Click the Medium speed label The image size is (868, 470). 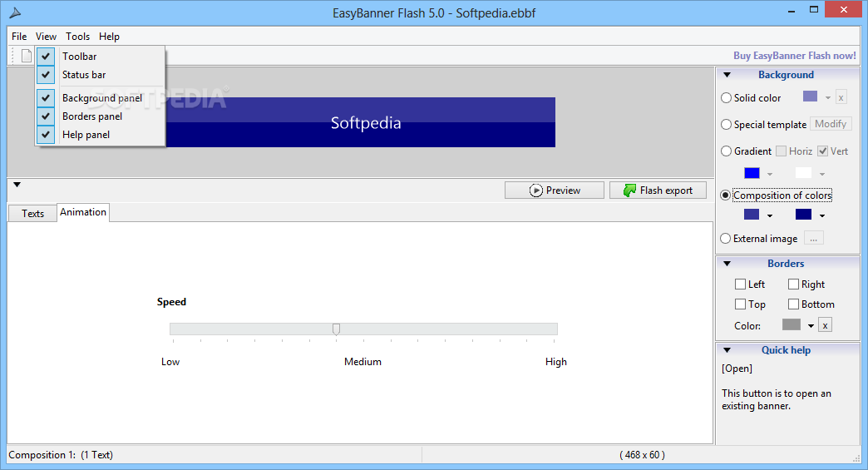(362, 362)
